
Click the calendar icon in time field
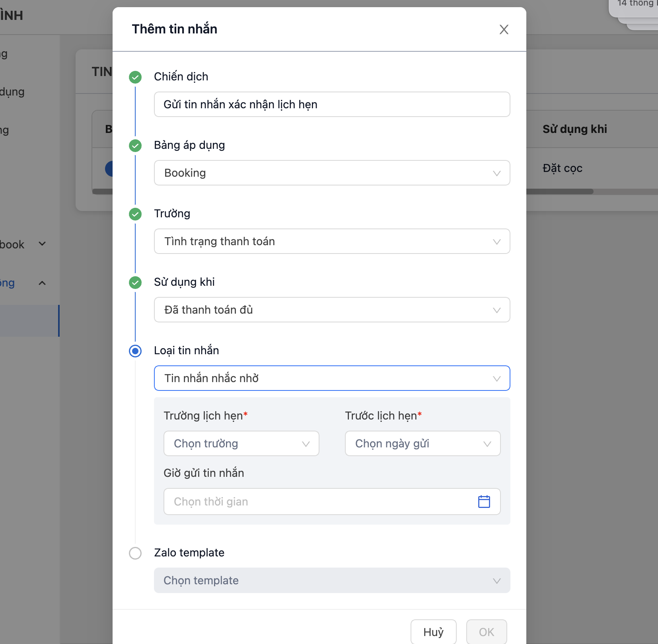[x=484, y=502]
